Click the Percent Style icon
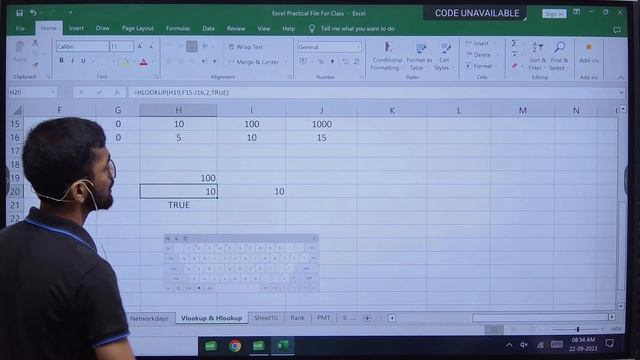640x360 pixels. [321, 62]
